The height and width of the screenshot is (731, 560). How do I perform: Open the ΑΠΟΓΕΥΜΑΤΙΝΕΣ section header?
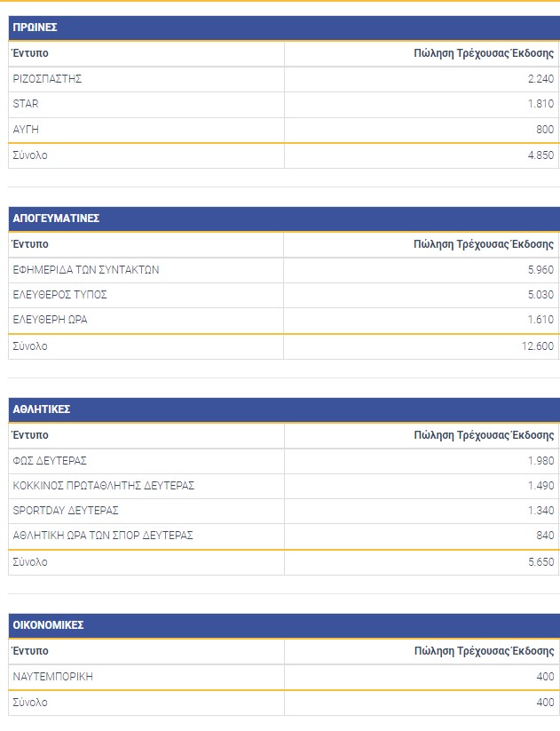pyautogui.click(x=56, y=218)
